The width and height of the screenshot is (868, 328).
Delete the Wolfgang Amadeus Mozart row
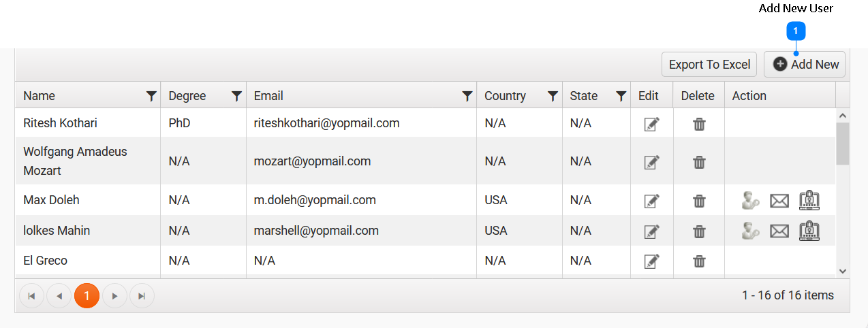point(699,162)
